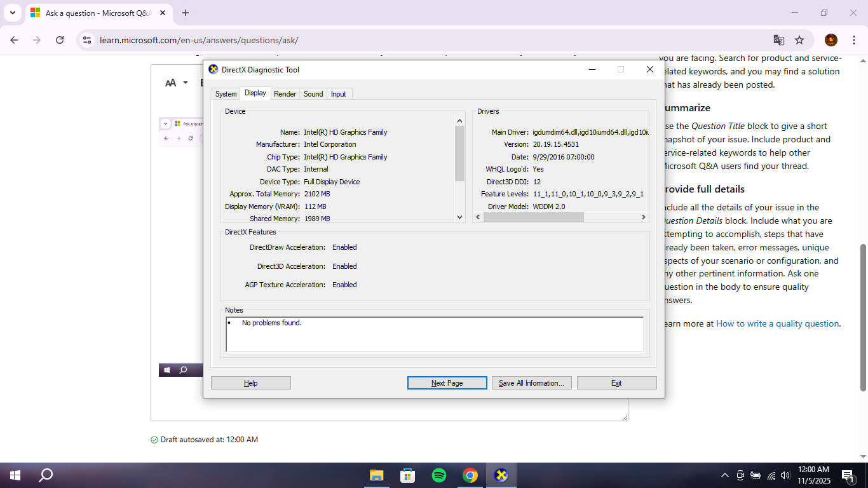This screenshot has width=868, height=488.
Task: Open How to write a quality question link
Action: [778, 323]
